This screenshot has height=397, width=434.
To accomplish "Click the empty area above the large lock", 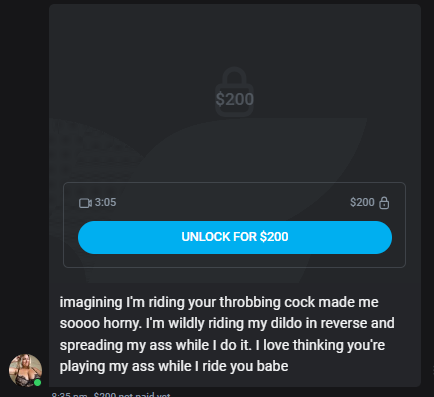I will pyautogui.click(x=235, y=35).
